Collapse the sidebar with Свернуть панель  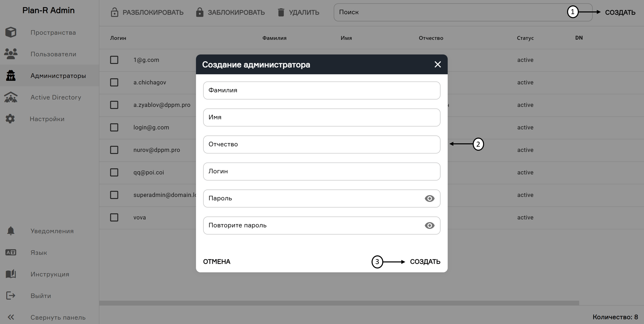click(11, 317)
